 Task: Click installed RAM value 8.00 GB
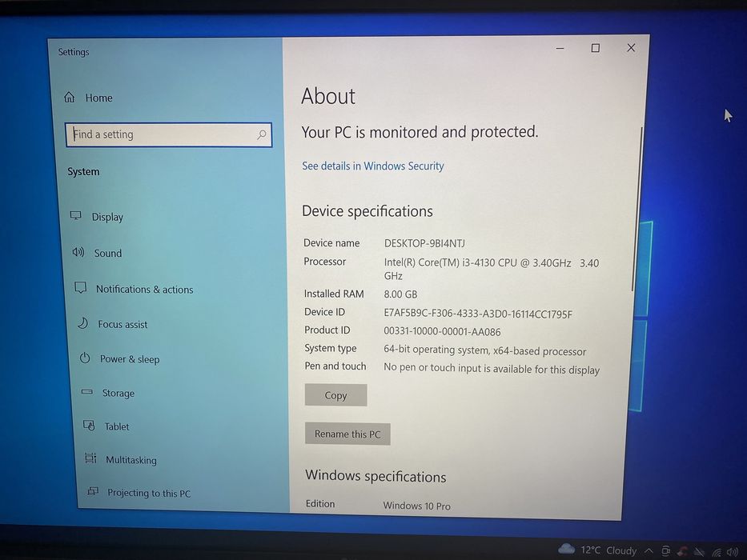400,294
